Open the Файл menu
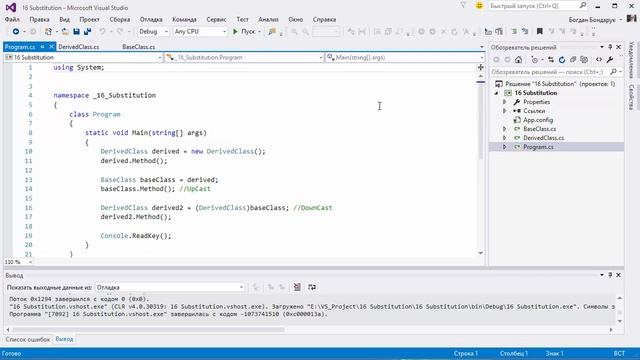 12,19
